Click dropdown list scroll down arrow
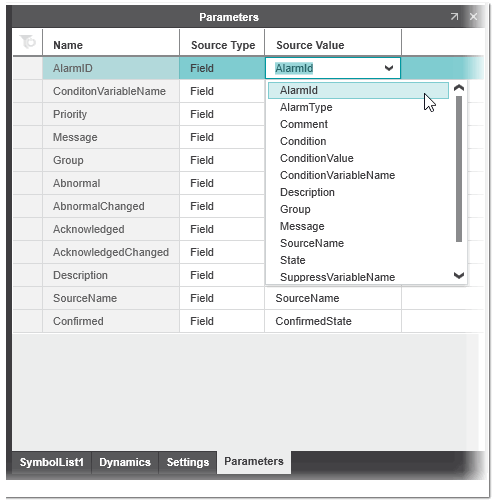 459,275
